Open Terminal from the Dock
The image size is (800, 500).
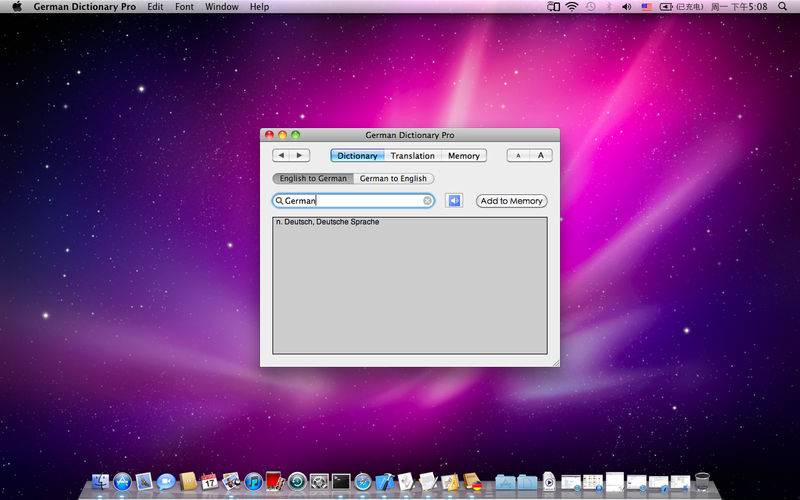pos(341,481)
